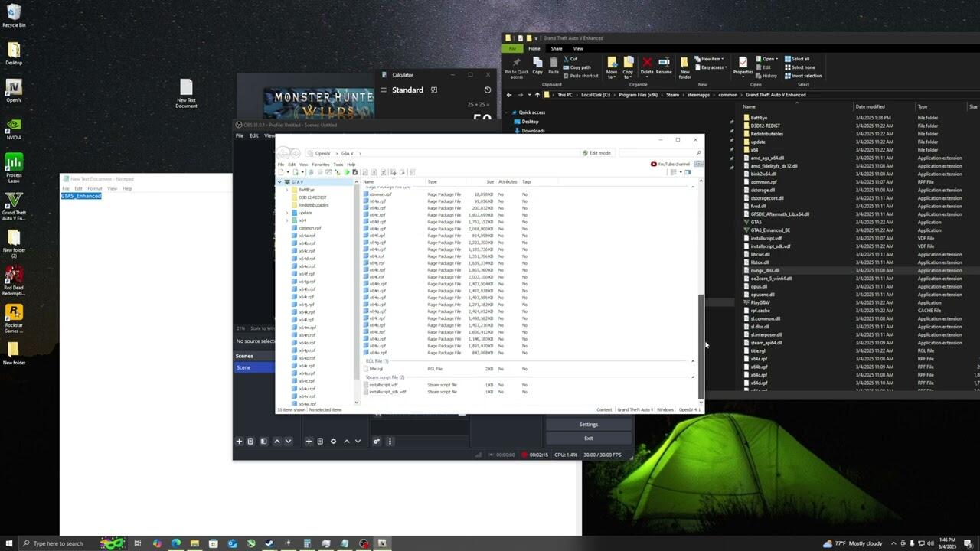Click the Up one level arrow in File Explorer
Image resolution: width=980 pixels, height=551 pixels.
point(537,95)
